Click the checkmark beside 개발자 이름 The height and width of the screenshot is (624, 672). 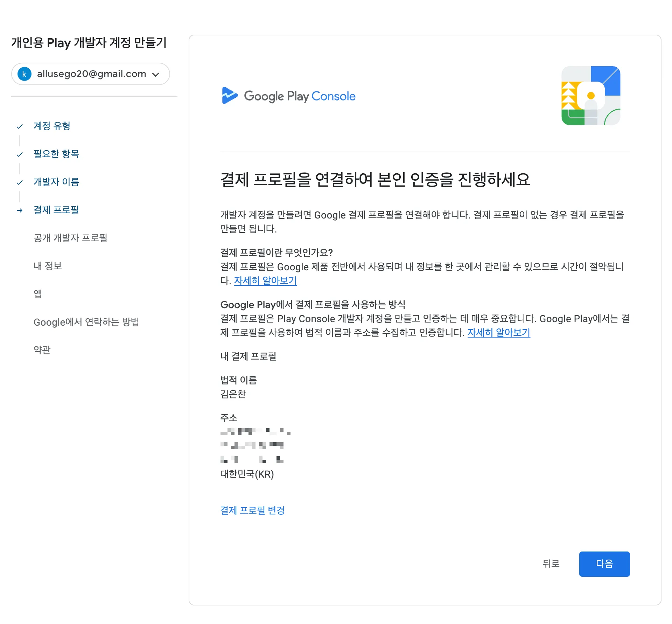20,182
